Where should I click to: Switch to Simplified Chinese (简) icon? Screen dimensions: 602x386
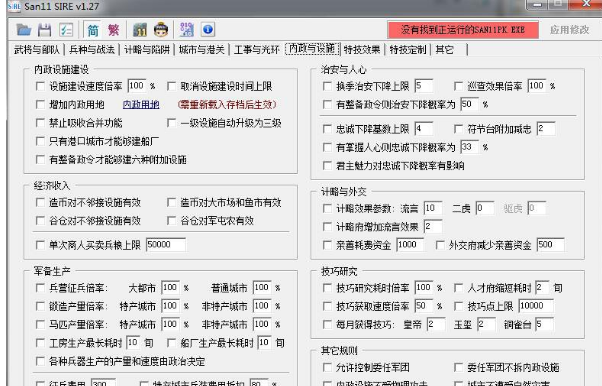point(93,30)
